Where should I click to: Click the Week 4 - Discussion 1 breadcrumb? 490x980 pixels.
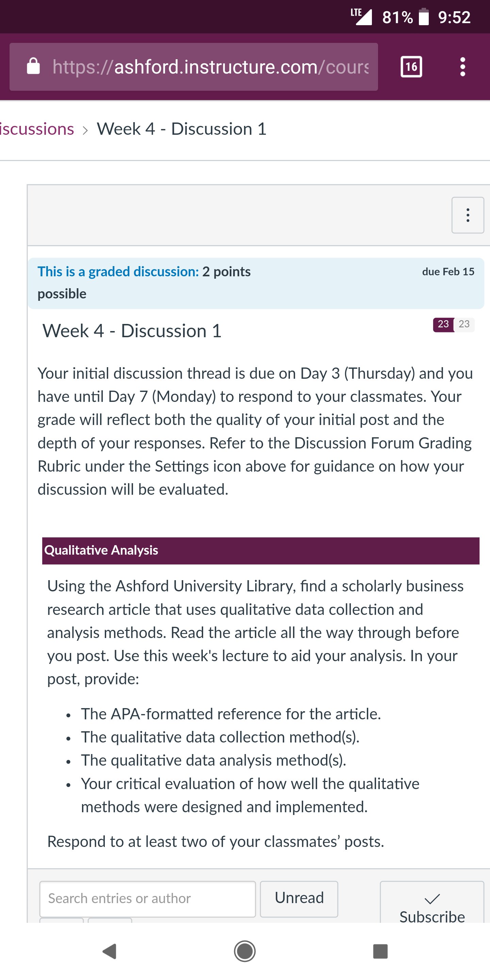[x=181, y=129]
